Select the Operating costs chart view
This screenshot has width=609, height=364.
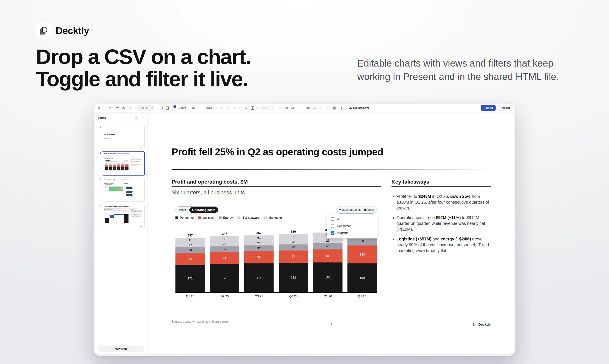(x=204, y=210)
